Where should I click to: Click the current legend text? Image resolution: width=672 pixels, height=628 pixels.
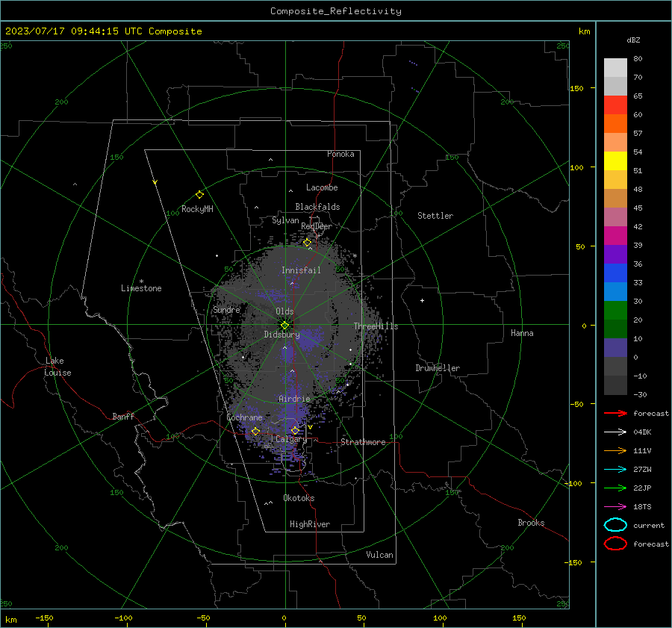[649, 525]
